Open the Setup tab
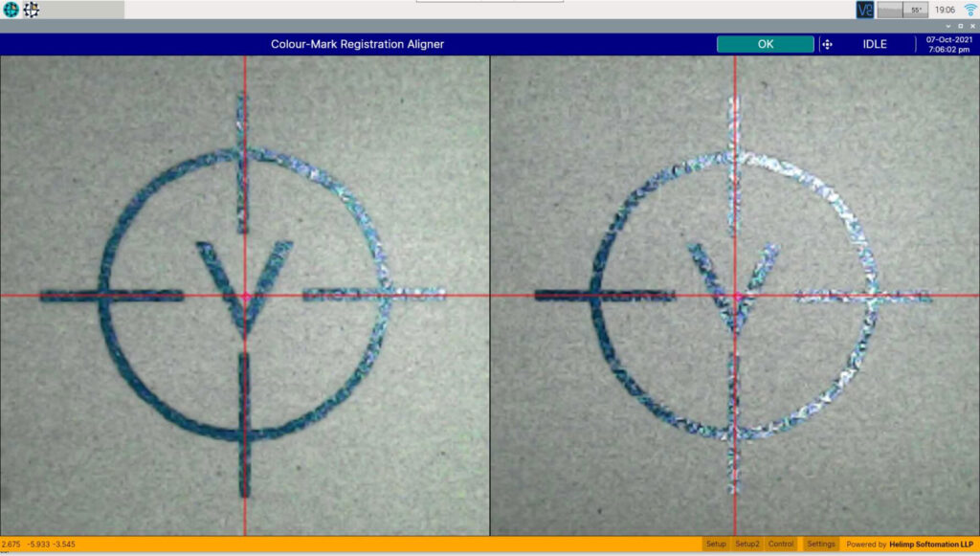This screenshot has width=980, height=556. click(716, 544)
